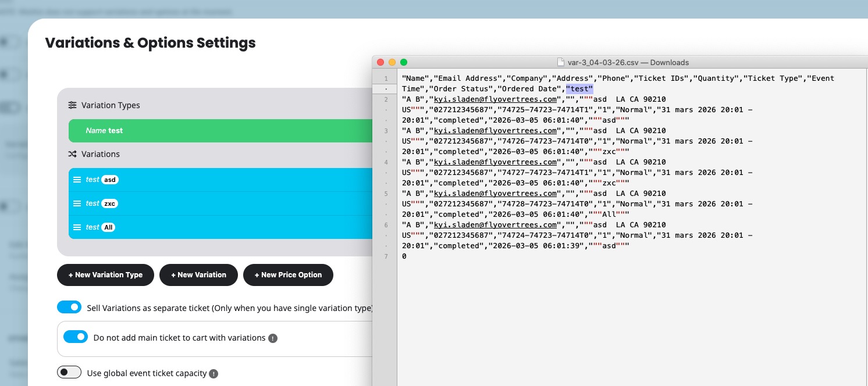Image resolution: width=868 pixels, height=386 pixels.
Task: Expand the 'test zxc' variation row
Action: 220,203
